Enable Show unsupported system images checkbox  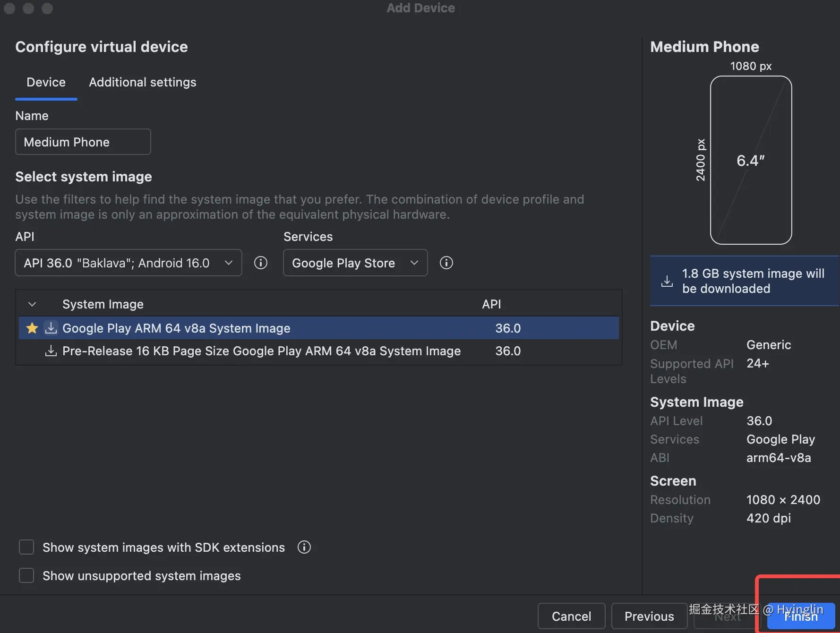point(26,575)
